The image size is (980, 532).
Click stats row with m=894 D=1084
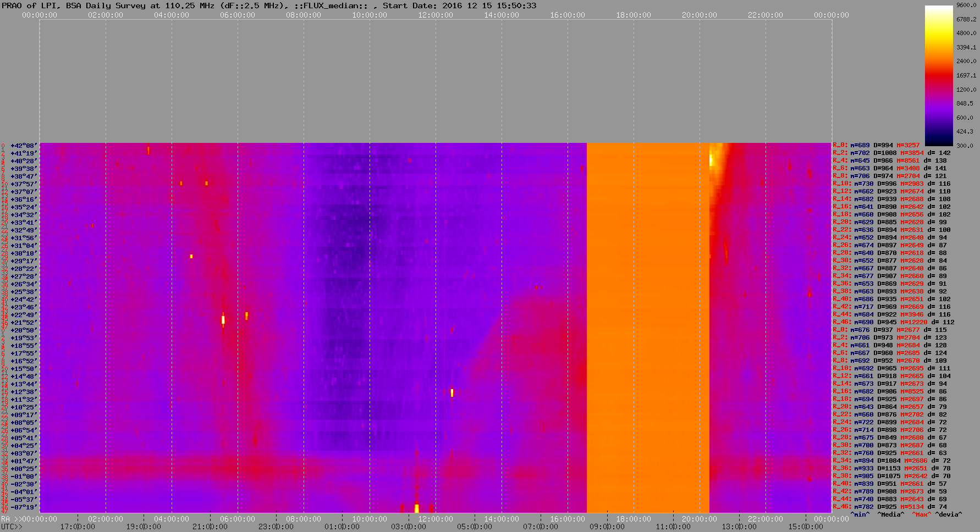[x=891, y=461]
